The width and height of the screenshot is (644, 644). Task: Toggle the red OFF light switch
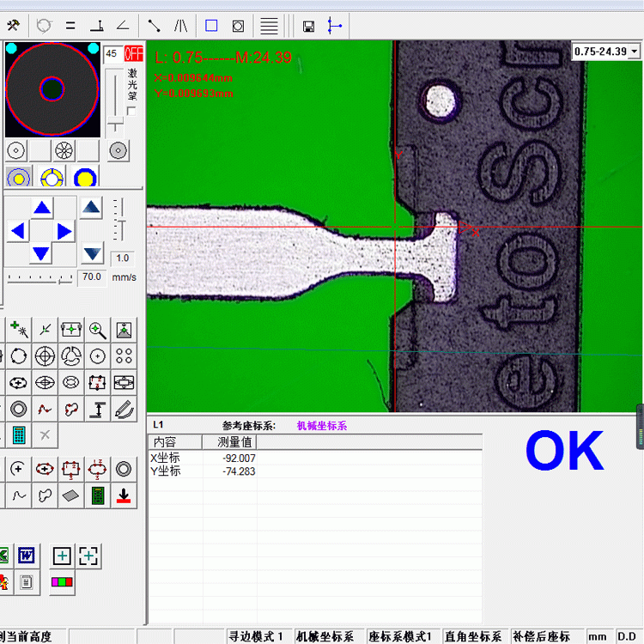pos(134,54)
